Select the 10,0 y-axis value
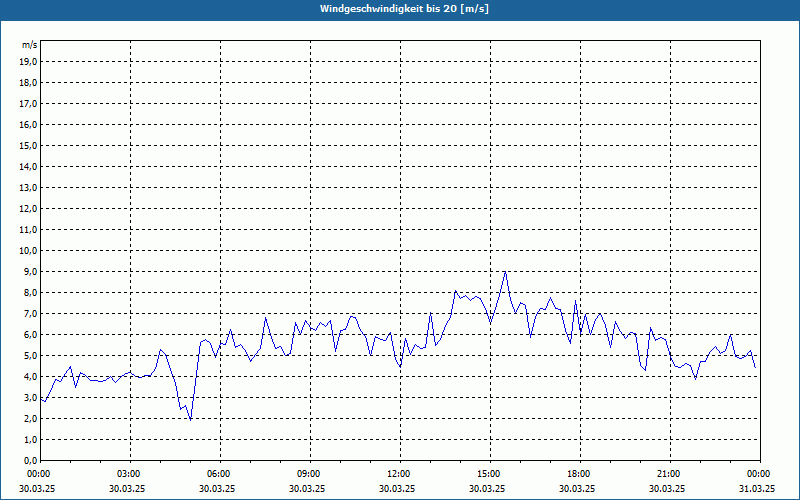 pyautogui.click(x=28, y=251)
